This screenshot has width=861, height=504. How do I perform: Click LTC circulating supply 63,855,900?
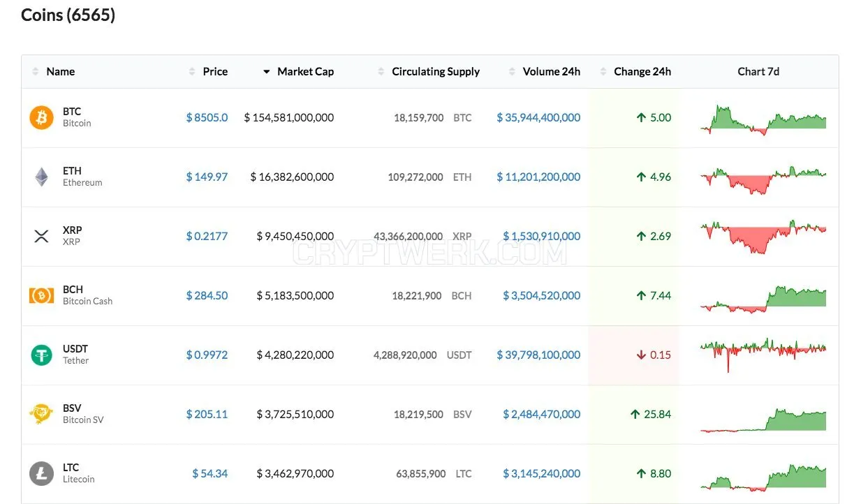[421, 474]
